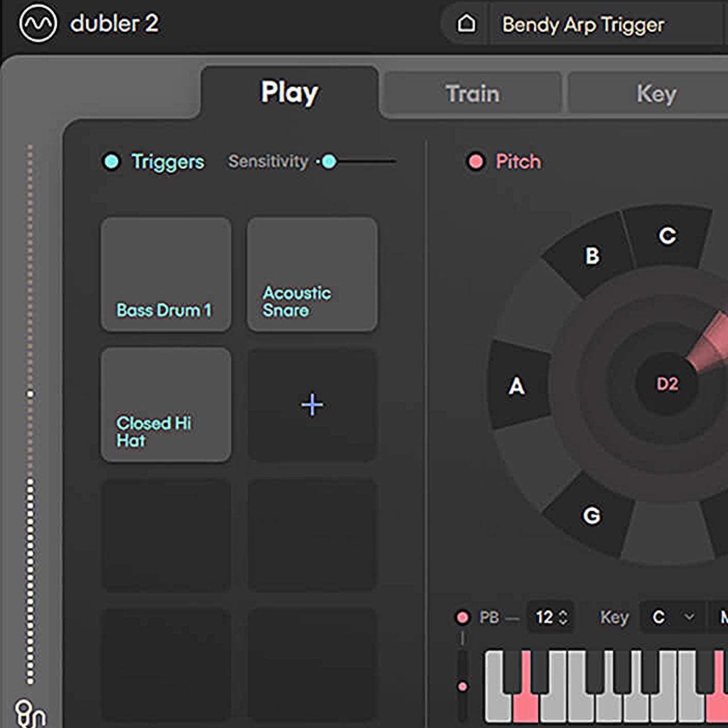Select the Closed Hi Hat trigger pad
Image resolution: width=728 pixels, height=728 pixels.
[x=166, y=404]
